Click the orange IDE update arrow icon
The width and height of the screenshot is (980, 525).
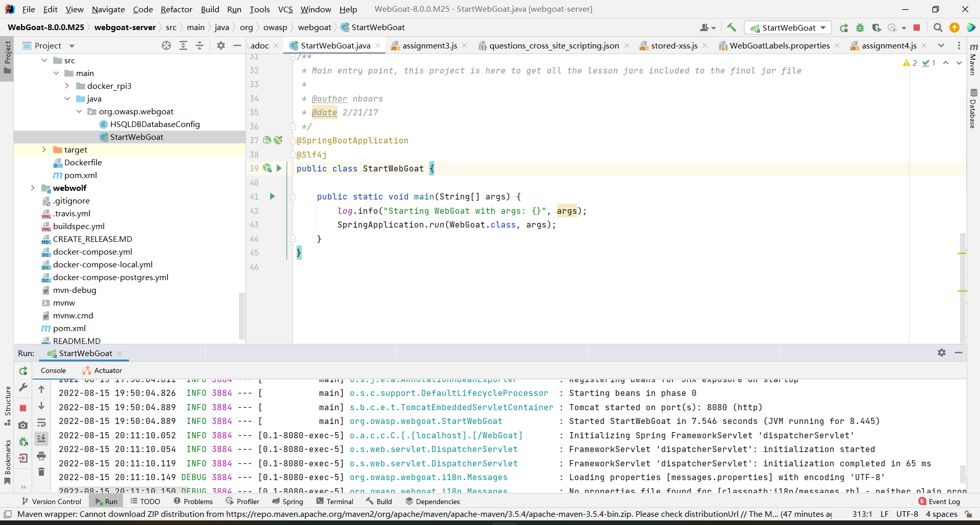click(954, 28)
